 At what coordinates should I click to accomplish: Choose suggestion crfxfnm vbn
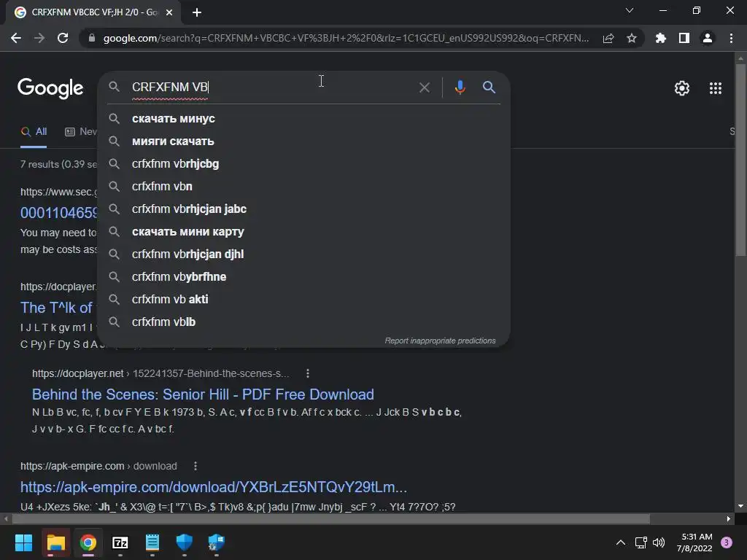click(x=304, y=186)
